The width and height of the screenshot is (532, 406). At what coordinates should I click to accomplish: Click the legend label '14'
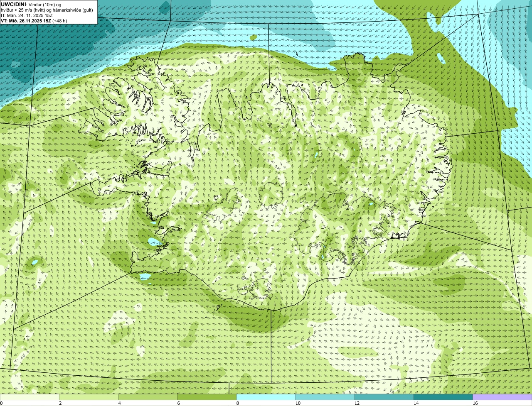click(x=416, y=403)
